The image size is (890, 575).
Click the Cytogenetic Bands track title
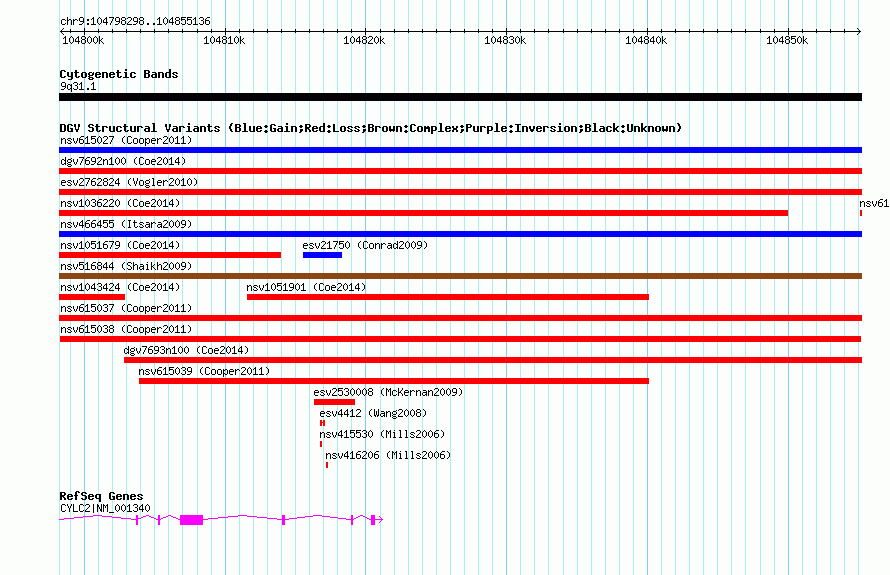point(119,74)
